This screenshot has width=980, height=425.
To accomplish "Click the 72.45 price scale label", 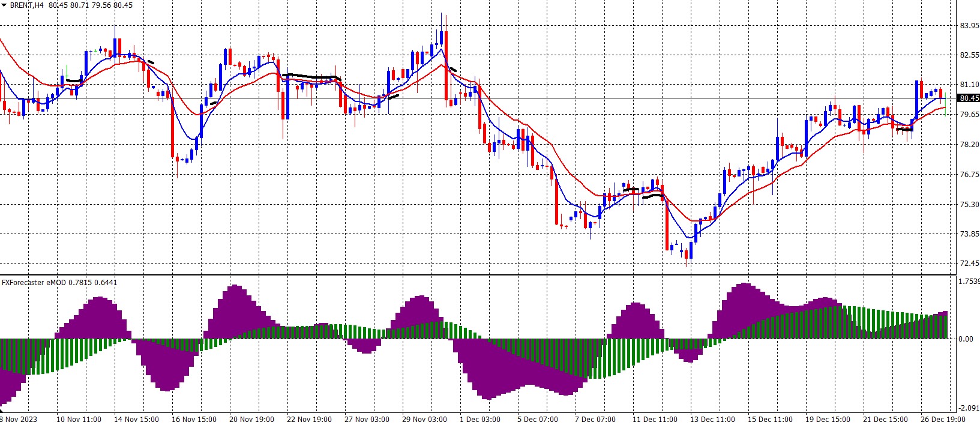I will pyautogui.click(x=970, y=263).
